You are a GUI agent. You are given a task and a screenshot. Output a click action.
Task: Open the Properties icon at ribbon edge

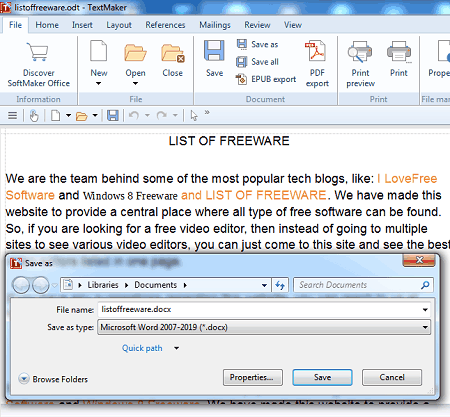pyautogui.click(x=443, y=51)
